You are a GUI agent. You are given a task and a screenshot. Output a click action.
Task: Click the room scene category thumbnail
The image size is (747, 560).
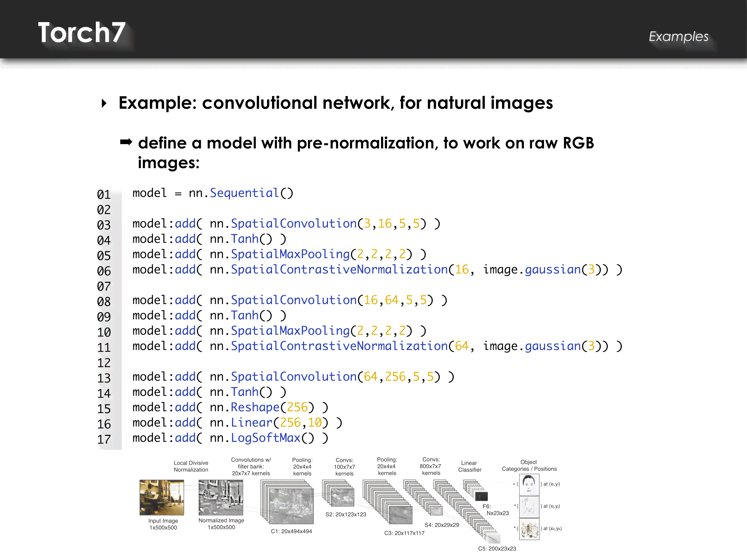(x=529, y=529)
